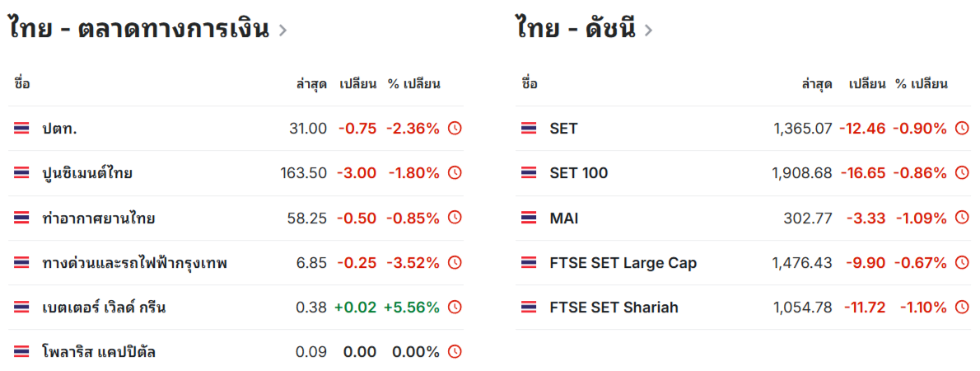
Task: Open the ไทย - ดัชนี heading
Action: [x=576, y=30]
